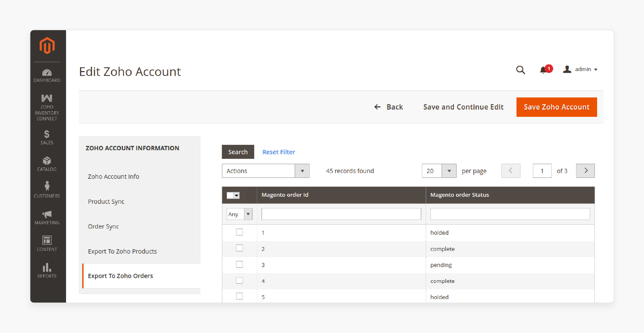Viewport: 644px width, 333px height.
Task: Go to the next page arrow
Action: pos(585,171)
